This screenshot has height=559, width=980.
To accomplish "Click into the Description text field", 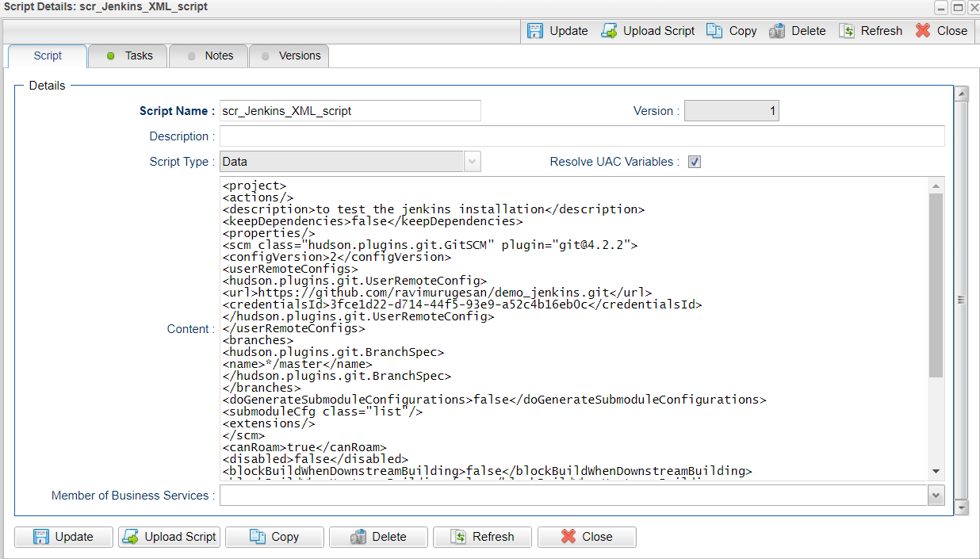I will click(x=582, y=136).
